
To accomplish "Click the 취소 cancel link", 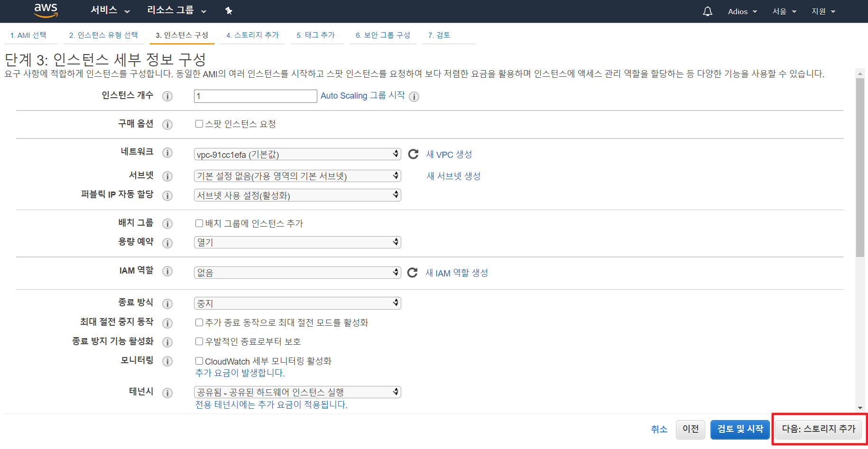I will [659, 429].
